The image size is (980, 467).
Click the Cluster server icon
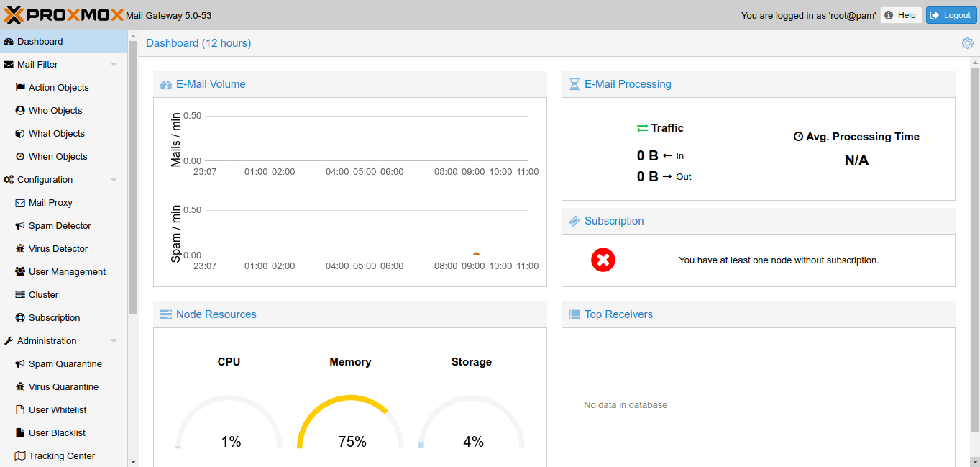20,295
